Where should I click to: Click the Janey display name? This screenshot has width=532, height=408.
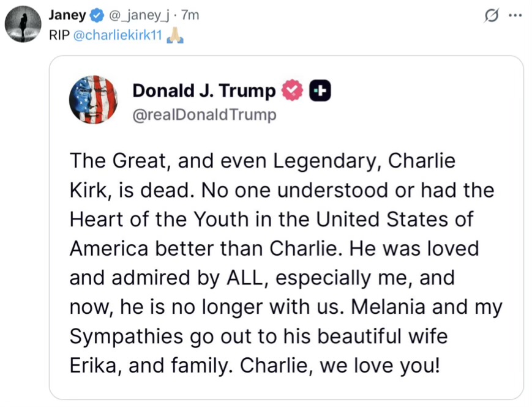[x=67, y=15]
